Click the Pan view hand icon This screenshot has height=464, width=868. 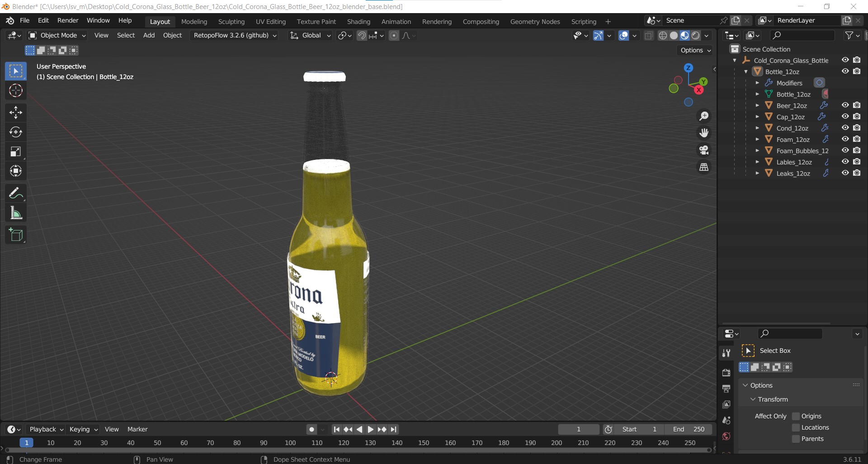click(x=704, y=133)
